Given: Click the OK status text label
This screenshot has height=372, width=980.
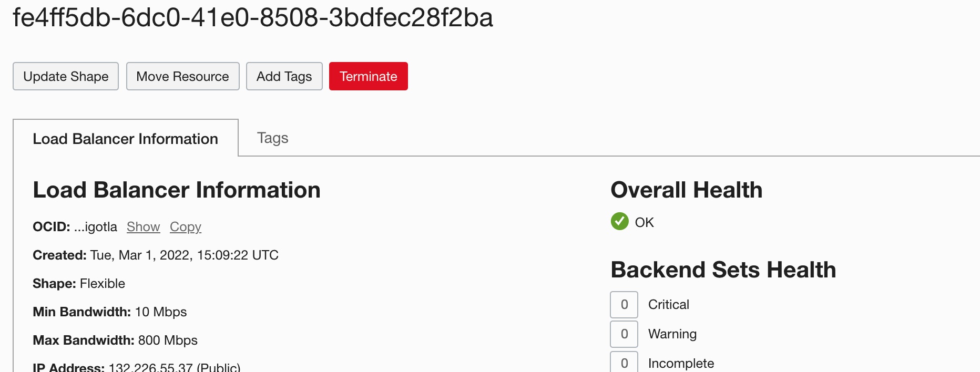Looking at the screenshot, I should point(645,222).
